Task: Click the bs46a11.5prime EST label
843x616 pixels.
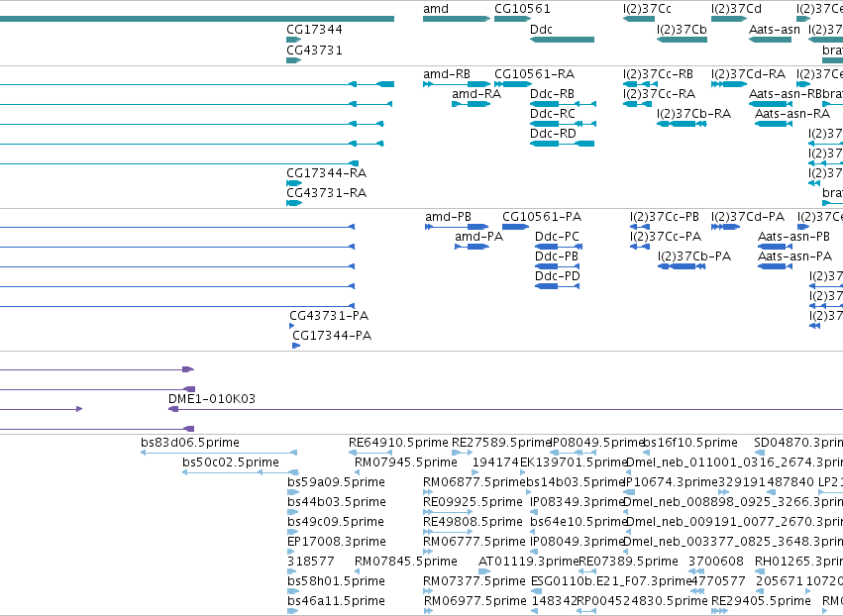Action: (x=336, y=601)
